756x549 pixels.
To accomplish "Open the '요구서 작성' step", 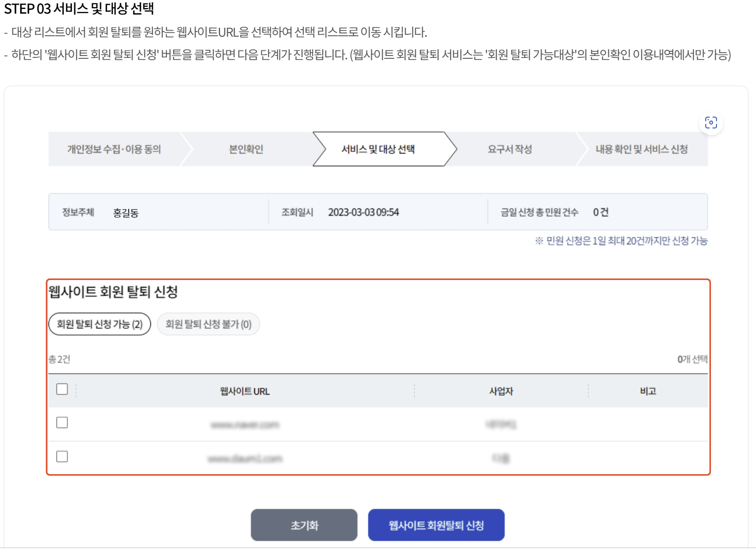I will pyautogui.click(x=511, y=150).
